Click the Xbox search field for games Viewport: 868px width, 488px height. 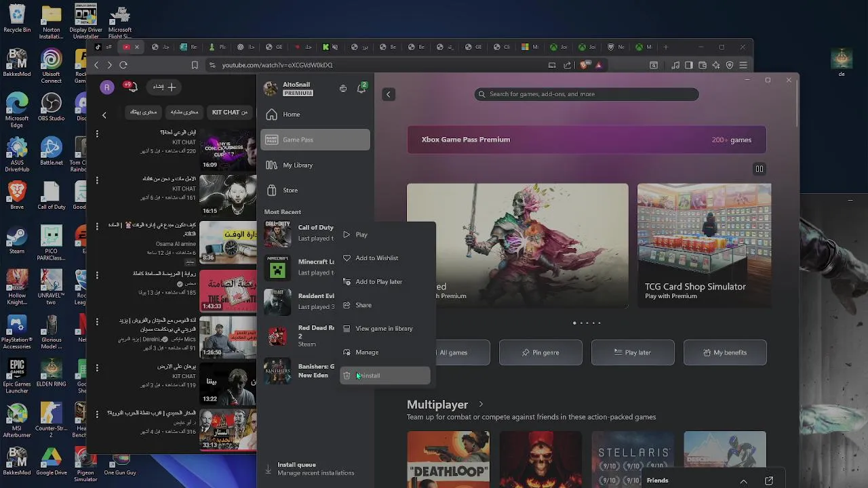pos(587,94)
